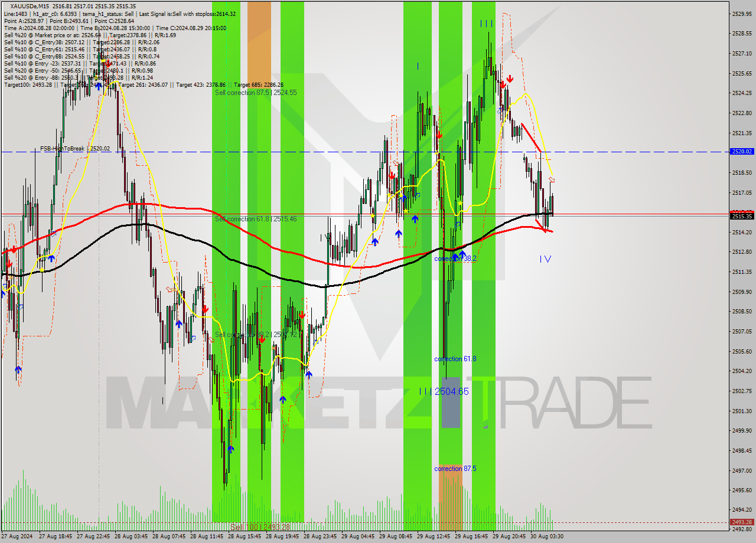Click the 2507.05 price axis label
The image size is (756, 543).
(x=741, y=331)
